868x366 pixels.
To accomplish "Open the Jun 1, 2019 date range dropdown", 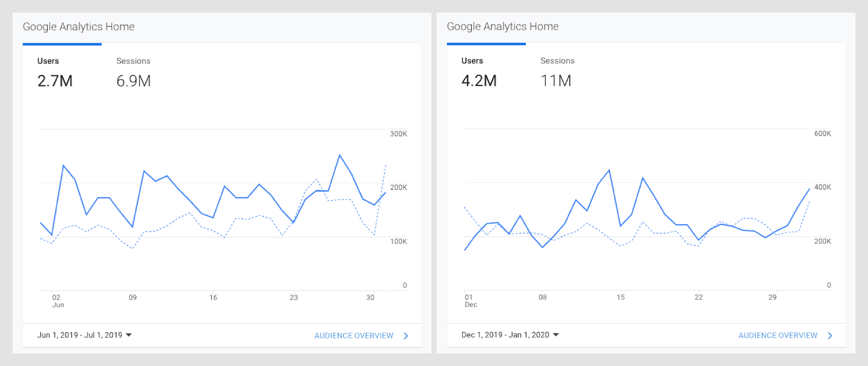I will pyautogui.click(x=79, y=335).
